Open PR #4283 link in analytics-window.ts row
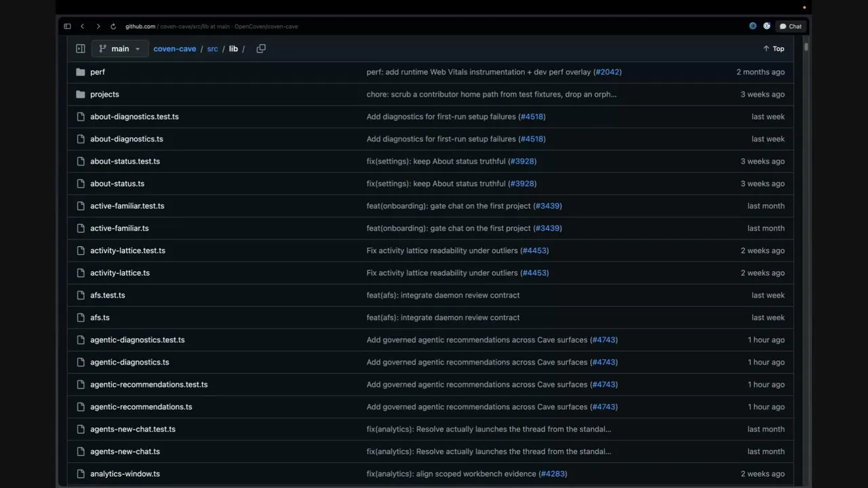The width and height of the screenshot is (868, 488). pos(553,474)
